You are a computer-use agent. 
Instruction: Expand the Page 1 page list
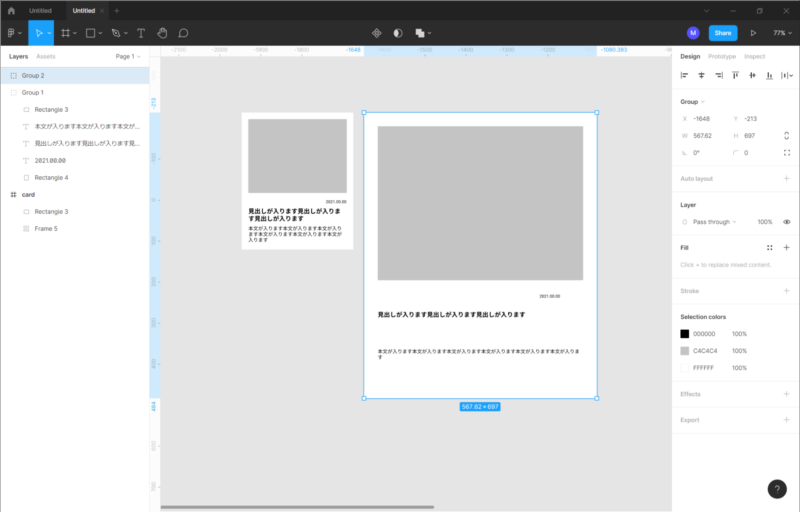coord(128,57)
